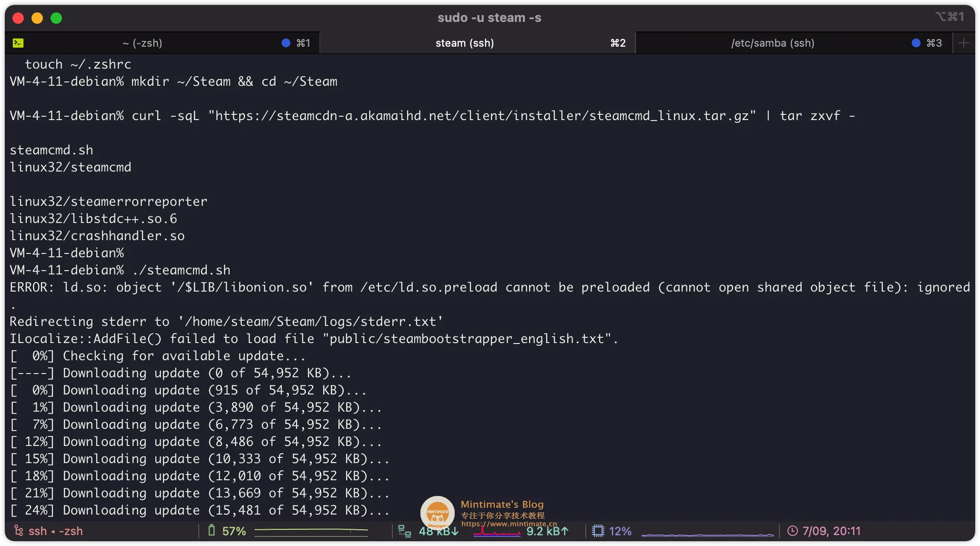Click the 18% downloading update line
The image size is (980, 546).
(200, 476)
